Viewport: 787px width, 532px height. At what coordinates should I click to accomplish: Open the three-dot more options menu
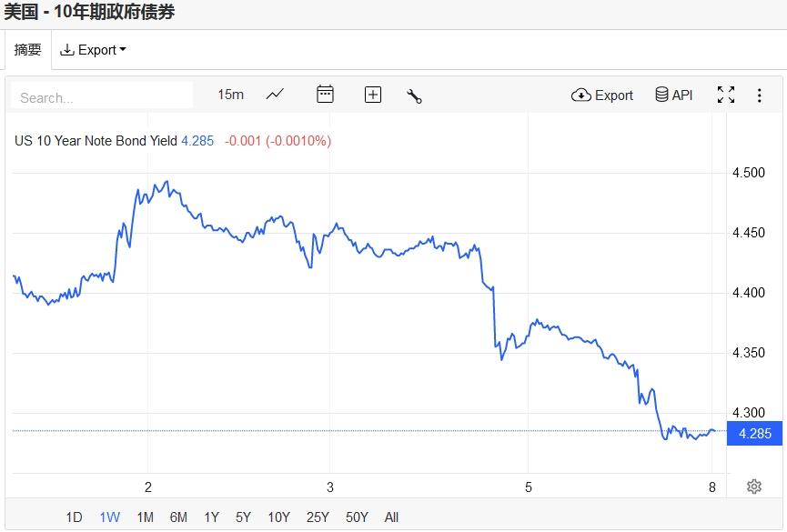click(x=760, y=95)
